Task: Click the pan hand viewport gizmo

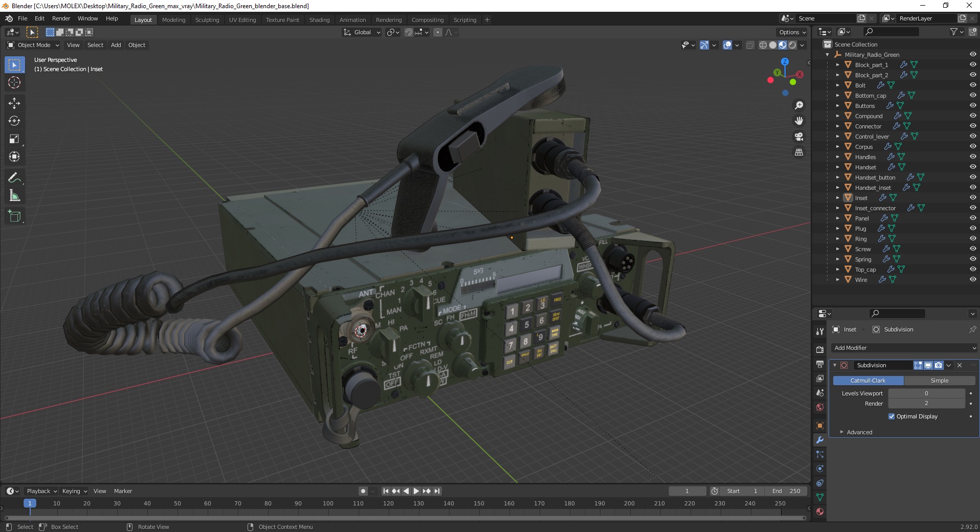Action: (798, 121)
